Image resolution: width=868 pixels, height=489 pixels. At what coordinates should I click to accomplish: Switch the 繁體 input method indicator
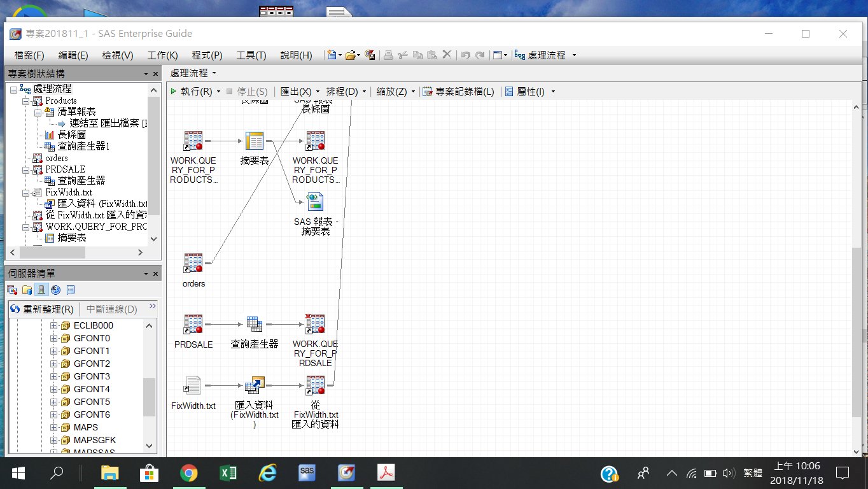pyautogui.click(x=753, y=472)
